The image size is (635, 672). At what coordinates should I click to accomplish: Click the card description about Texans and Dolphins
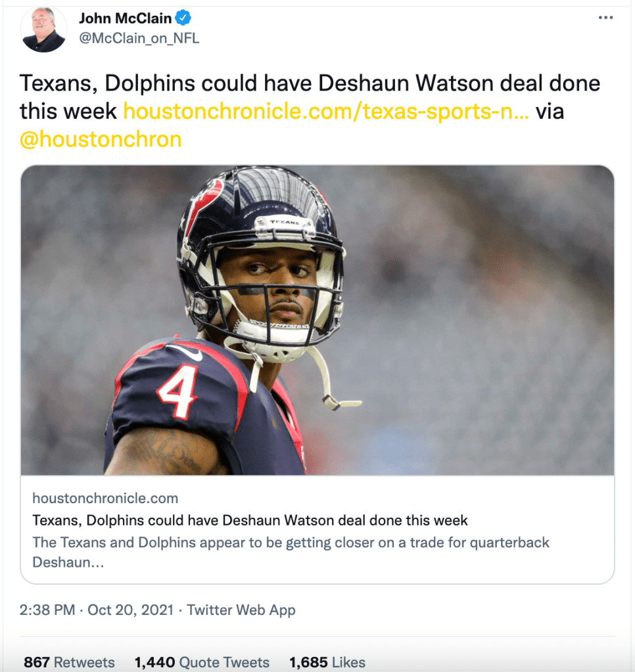pos(291,552)
